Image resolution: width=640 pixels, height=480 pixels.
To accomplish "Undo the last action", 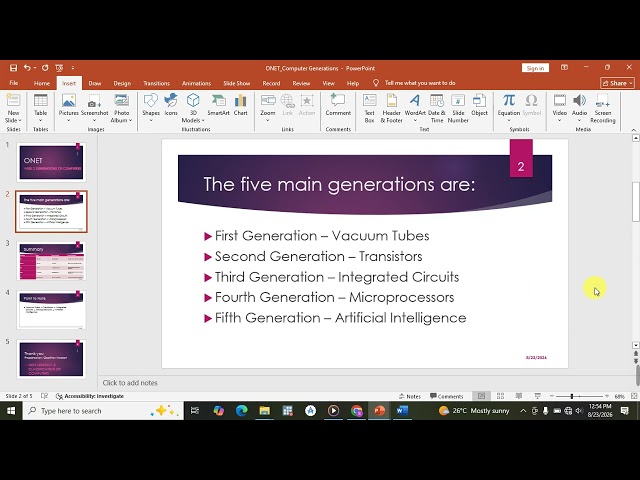I will tap(27, 68).
